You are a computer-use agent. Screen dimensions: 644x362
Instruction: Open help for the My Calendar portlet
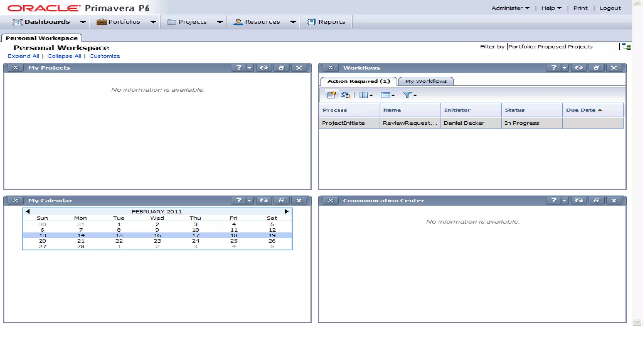(x=239, y=200)
